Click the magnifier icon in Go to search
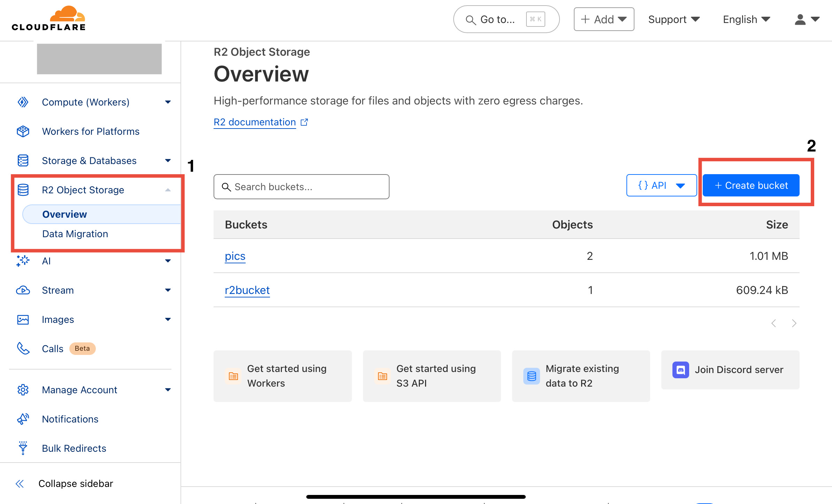The width and height of the screenshot is (832, 504). coord(471,20)
